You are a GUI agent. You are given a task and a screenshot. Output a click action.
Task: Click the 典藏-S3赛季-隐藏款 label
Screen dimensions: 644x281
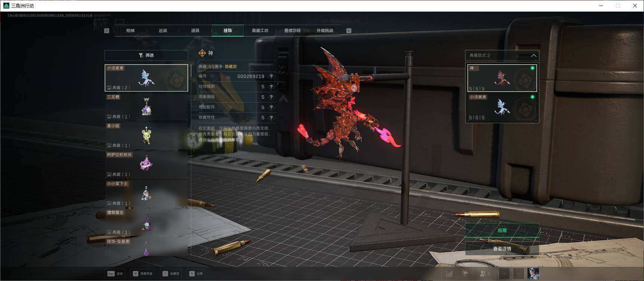(218, 67)
